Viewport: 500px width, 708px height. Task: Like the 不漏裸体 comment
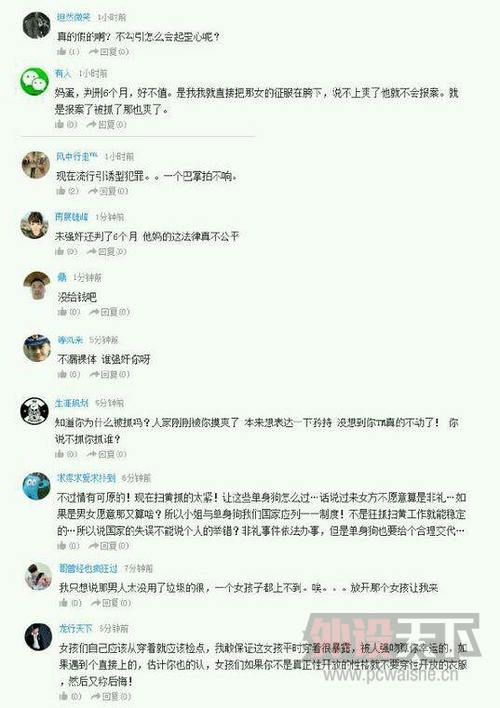(x=69, y=374)
